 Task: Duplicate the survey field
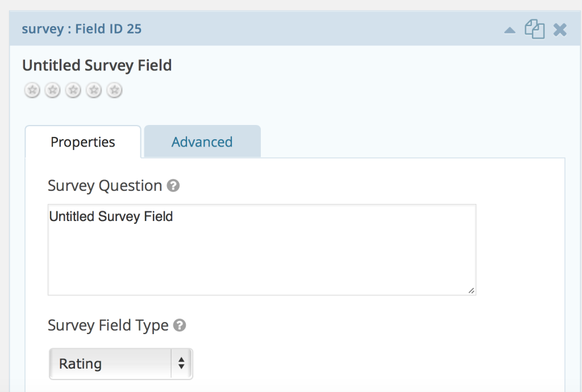pos(533,29)
